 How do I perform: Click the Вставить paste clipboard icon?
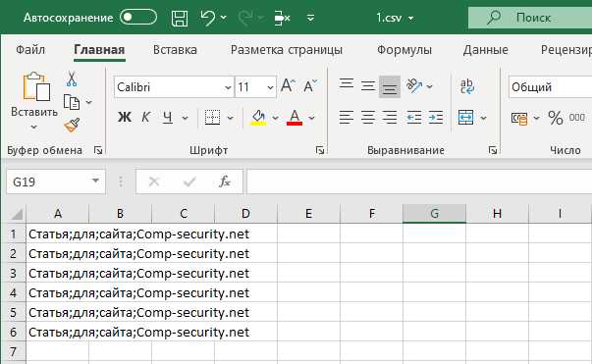[36, 86]
